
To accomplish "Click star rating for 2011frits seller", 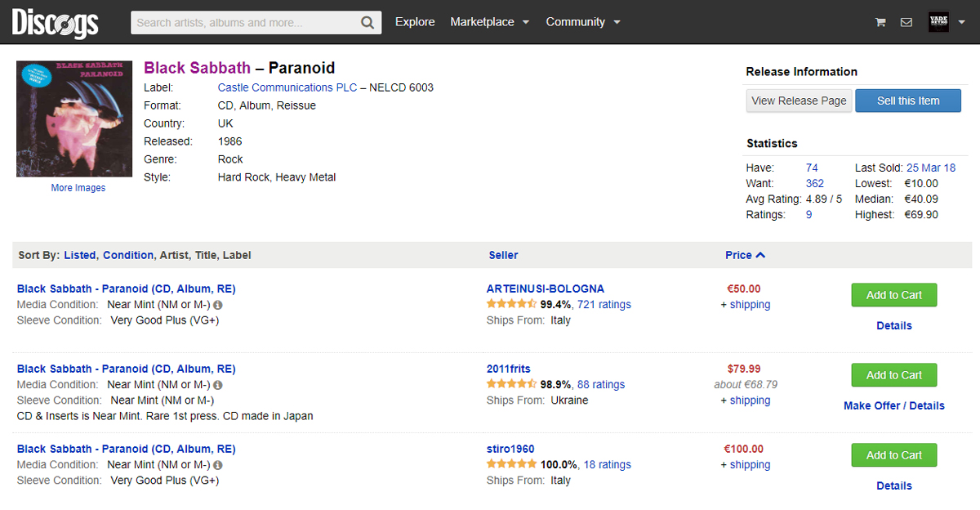I will click(x=511, y=384).
